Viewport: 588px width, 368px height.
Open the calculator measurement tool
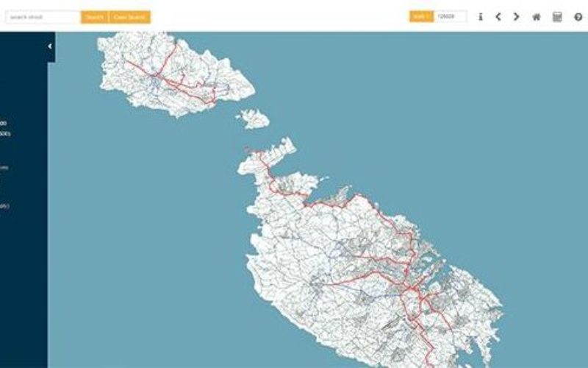557,17
